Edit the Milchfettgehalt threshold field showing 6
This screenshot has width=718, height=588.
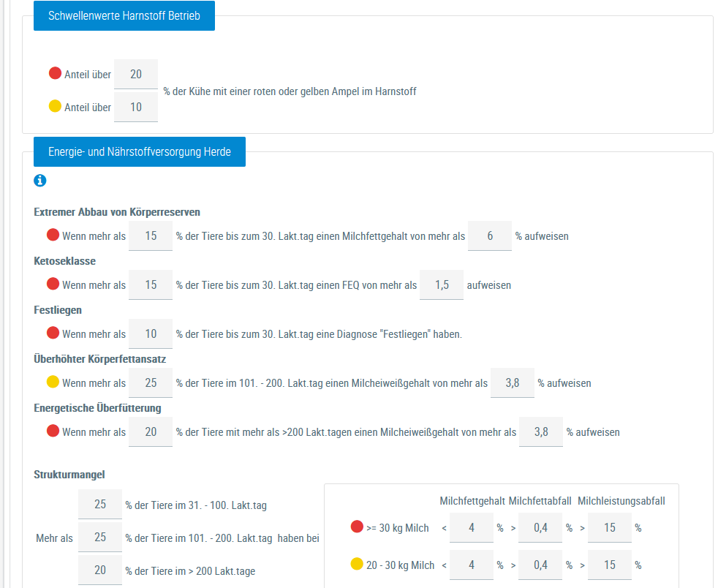pos(489,236)
